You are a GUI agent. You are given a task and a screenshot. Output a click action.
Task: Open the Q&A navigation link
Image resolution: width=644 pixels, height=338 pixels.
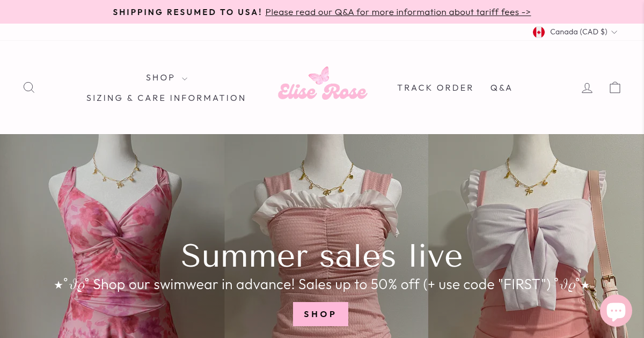pos(501,88)
